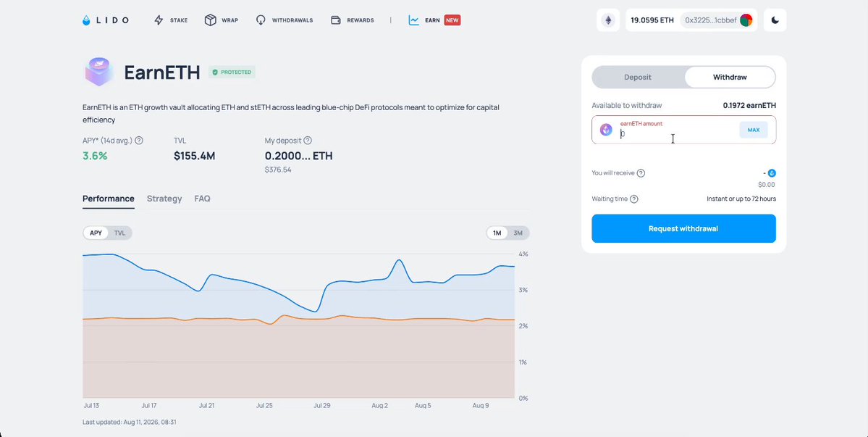868x437 pixels.
Task: Open the FAQ tab
Action: [x=202, y=199]
